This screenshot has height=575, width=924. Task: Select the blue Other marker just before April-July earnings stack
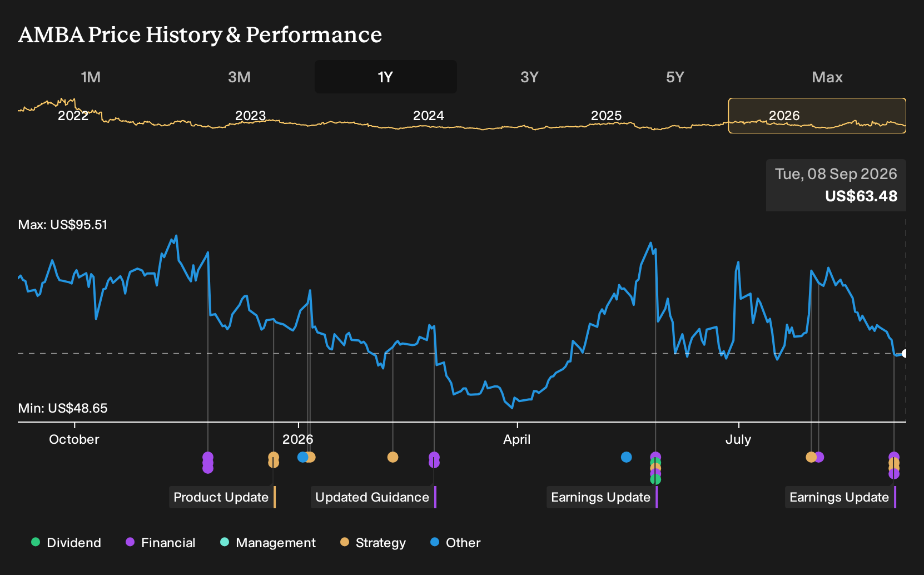627,457
